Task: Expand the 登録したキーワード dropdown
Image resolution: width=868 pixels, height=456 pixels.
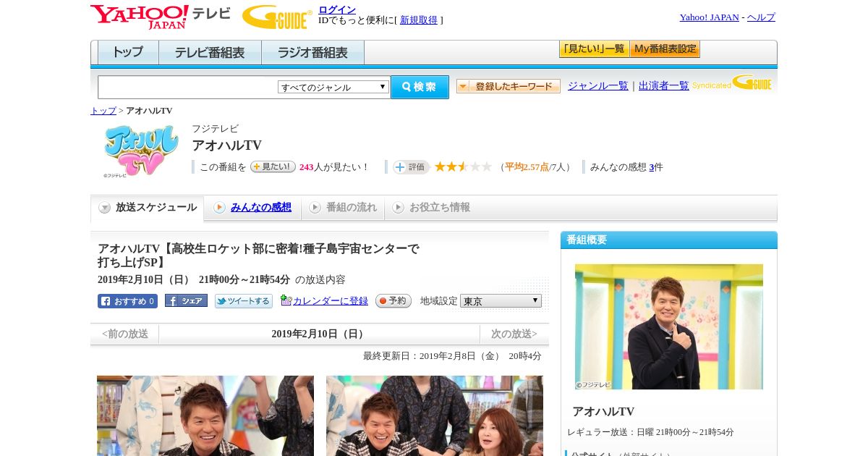Action: 509,86
